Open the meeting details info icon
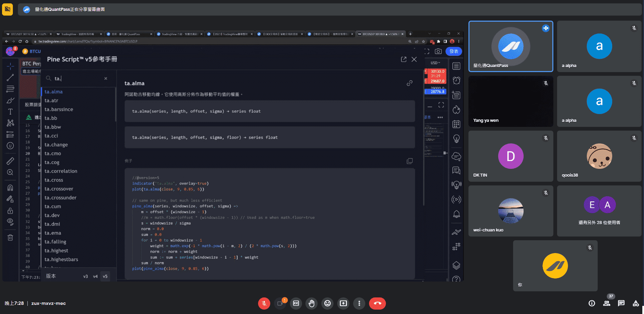Image resolution: width=644 pixels, height=314 pixels. [592, 303]
